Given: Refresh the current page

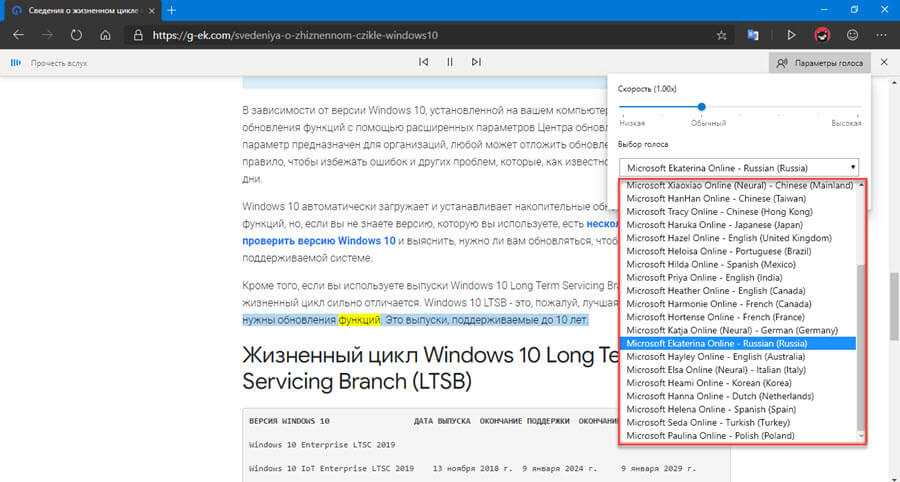Looking at the screenshot, I should [x=76, y=35].
